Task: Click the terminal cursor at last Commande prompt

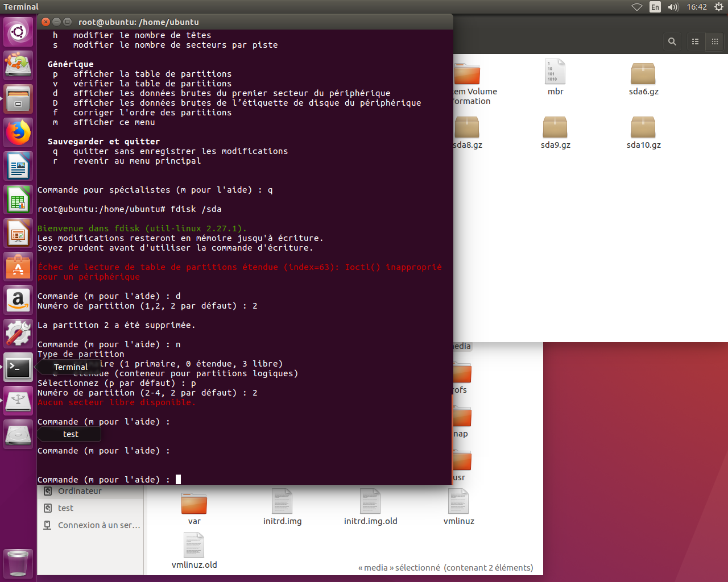Action: (178, 480)
